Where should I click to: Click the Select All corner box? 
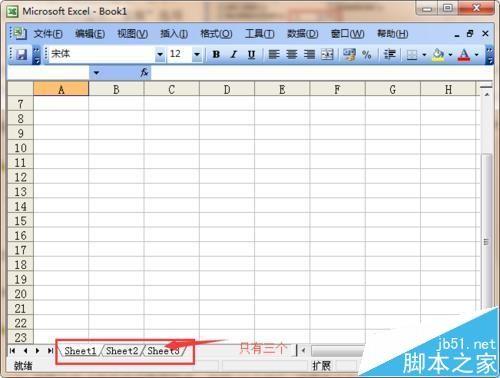[x=20, y=89]
